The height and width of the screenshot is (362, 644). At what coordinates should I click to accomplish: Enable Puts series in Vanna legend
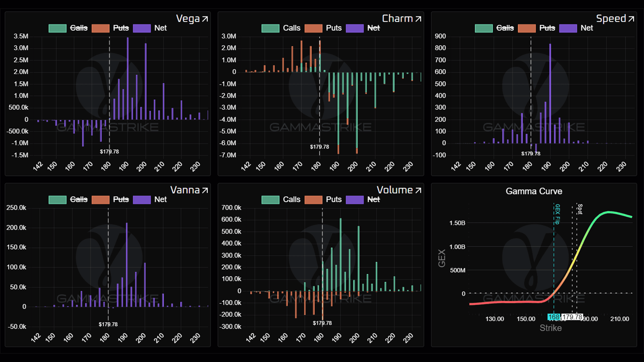[x=121, y=200]
